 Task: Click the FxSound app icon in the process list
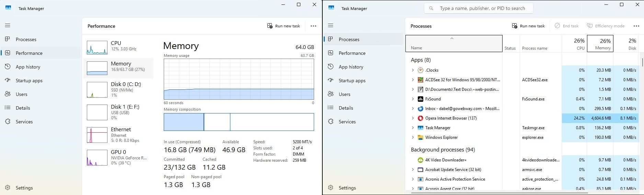tap(420, 99)
